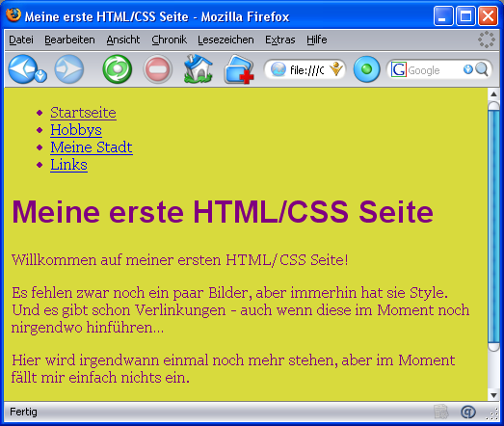Viewport: 504px width, 426px height.
Task: Click the Firefox logo in the title bar
Action: tap(13, 14)
